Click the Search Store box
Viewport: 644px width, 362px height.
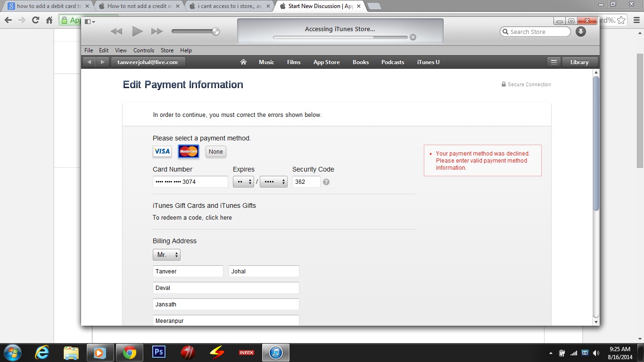click(x=535, y=32)
